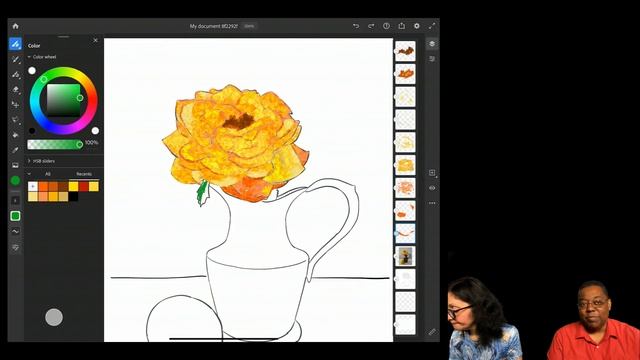Select the Eyedropper tool
640x360 pixels.
point(16,150)
